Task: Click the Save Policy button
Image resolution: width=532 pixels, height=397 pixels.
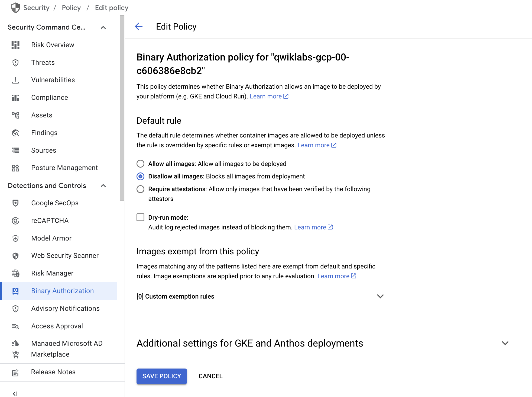Action: click(162, 376)
